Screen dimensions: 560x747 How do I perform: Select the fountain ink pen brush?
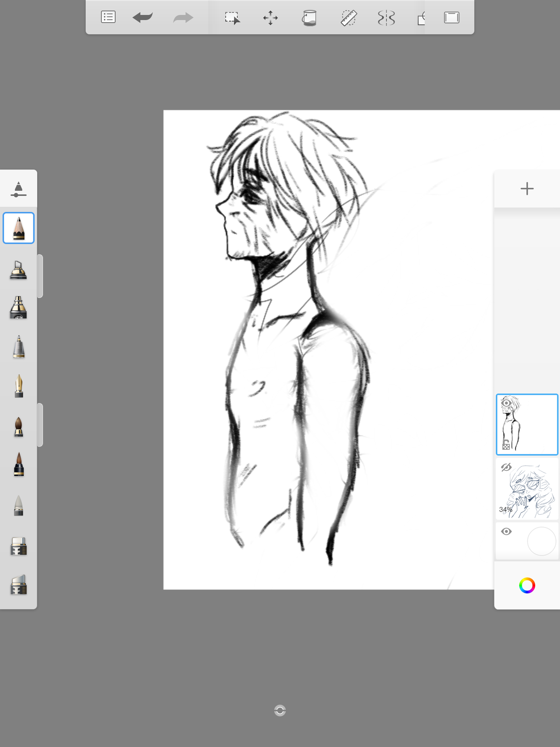click(x=19, y=386)
